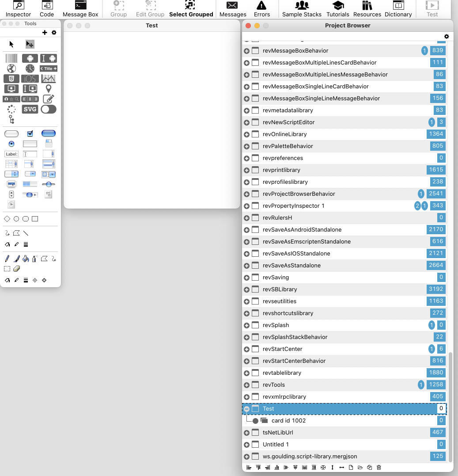Pick the spray can tool
The height and width of the screenshot is (476, 458).
pos(34,259)
